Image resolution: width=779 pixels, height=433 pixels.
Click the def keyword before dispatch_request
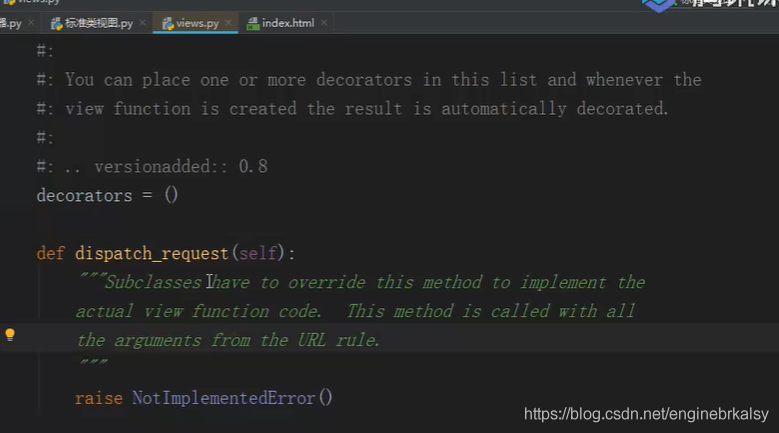click(x=50, y=253)
